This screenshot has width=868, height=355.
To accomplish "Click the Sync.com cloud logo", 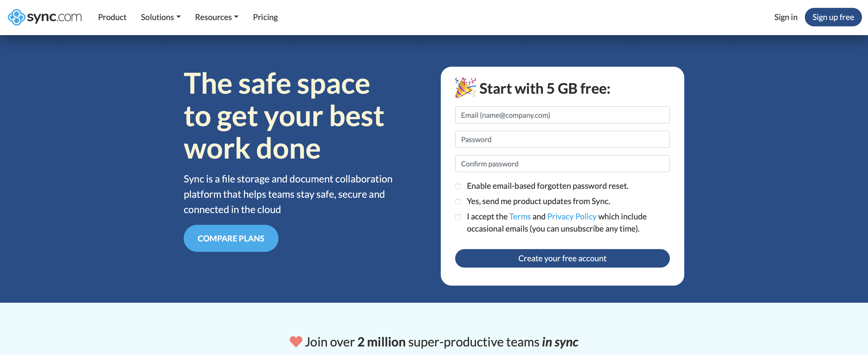I will [x=45, y=17].
